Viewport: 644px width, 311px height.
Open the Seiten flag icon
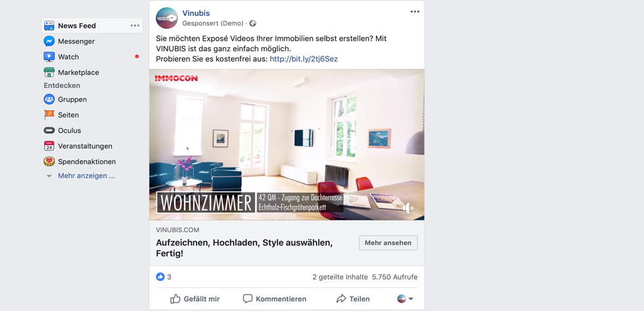pos(49,115)
